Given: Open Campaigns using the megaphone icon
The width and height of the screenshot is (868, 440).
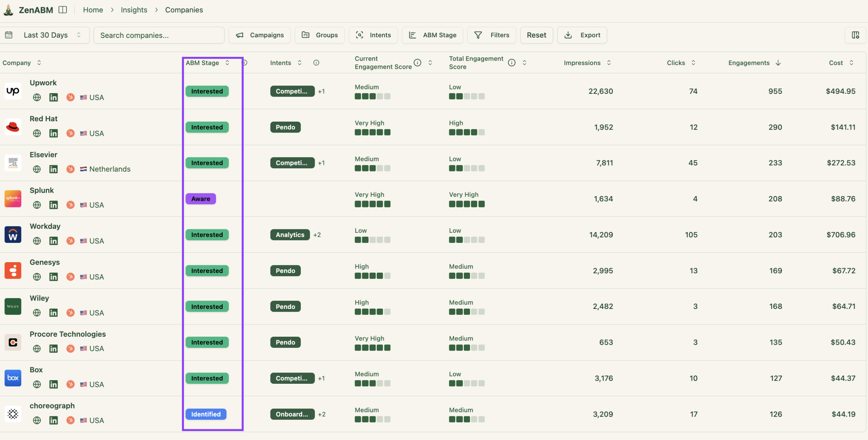Looking at the screenshot, I should (239, 35).
